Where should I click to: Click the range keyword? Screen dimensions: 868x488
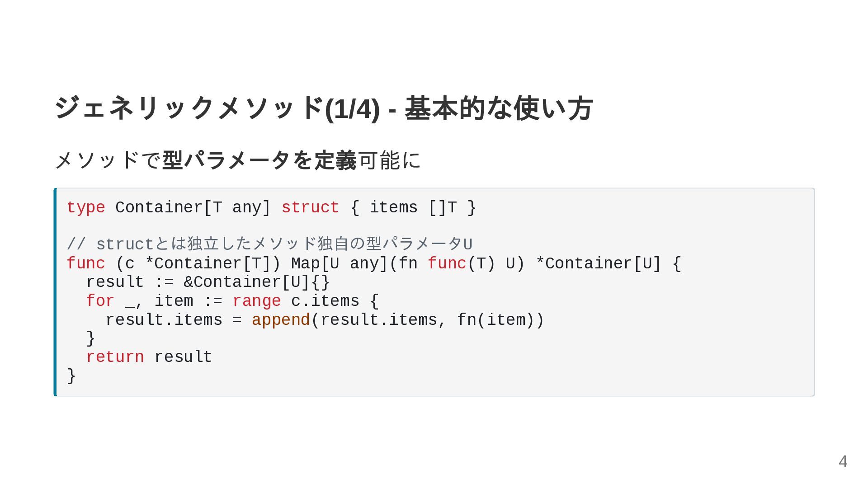[257, 301]
